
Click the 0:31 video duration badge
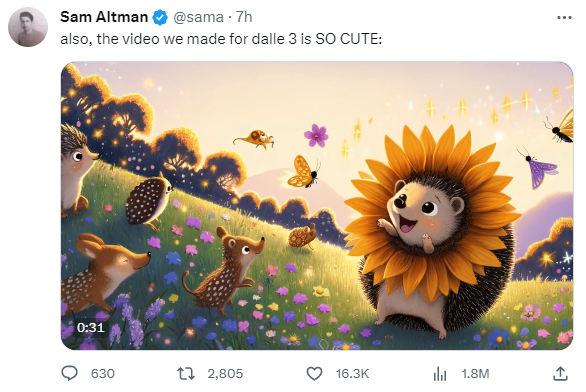click(x=90, y=328)
